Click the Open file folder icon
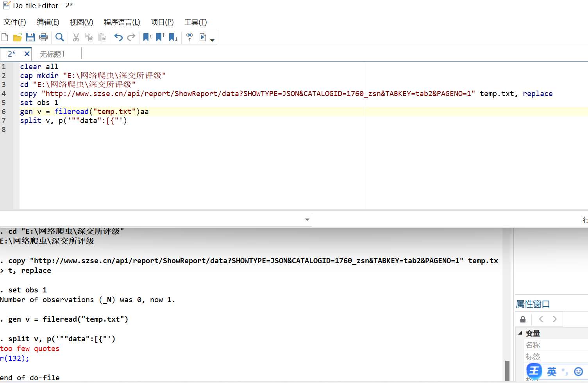 point(17,37)
